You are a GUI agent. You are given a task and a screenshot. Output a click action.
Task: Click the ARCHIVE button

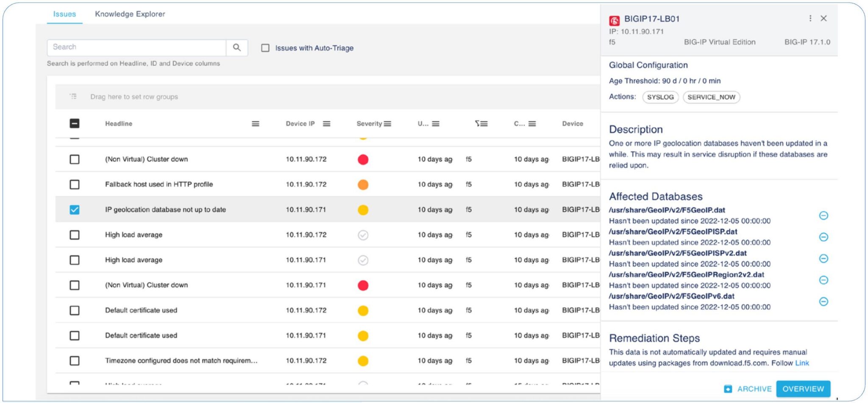[748, 389]
